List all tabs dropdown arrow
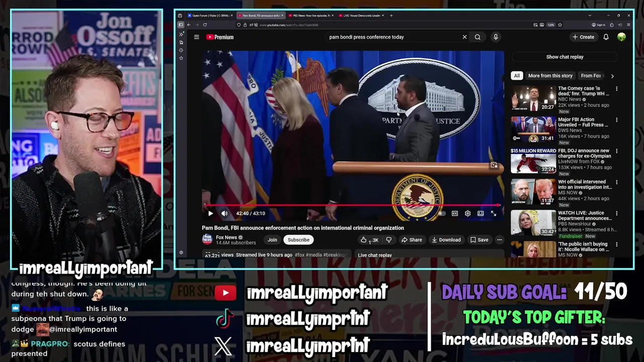Screen dimensions: 644x362 point(590,16)
